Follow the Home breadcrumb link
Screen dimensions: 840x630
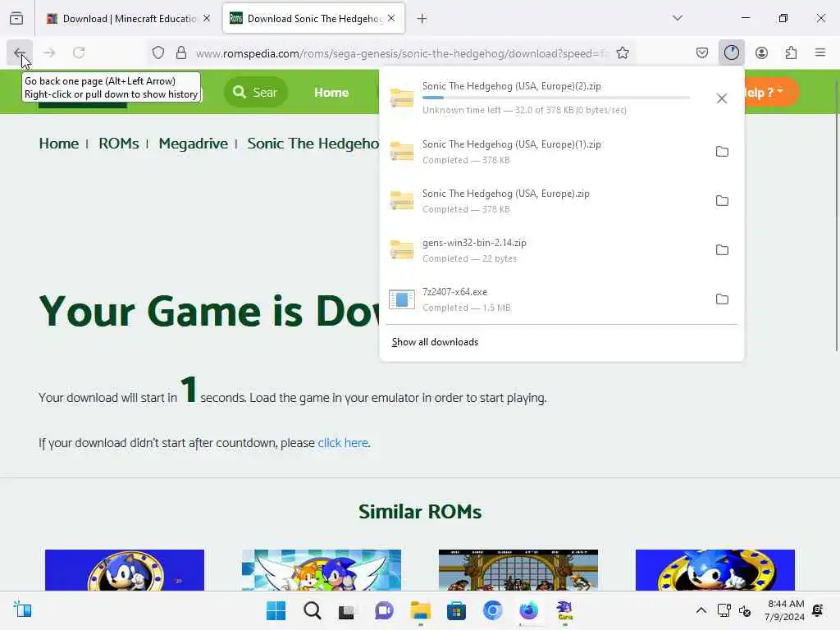pyautogui.click(x=58, y=144)
